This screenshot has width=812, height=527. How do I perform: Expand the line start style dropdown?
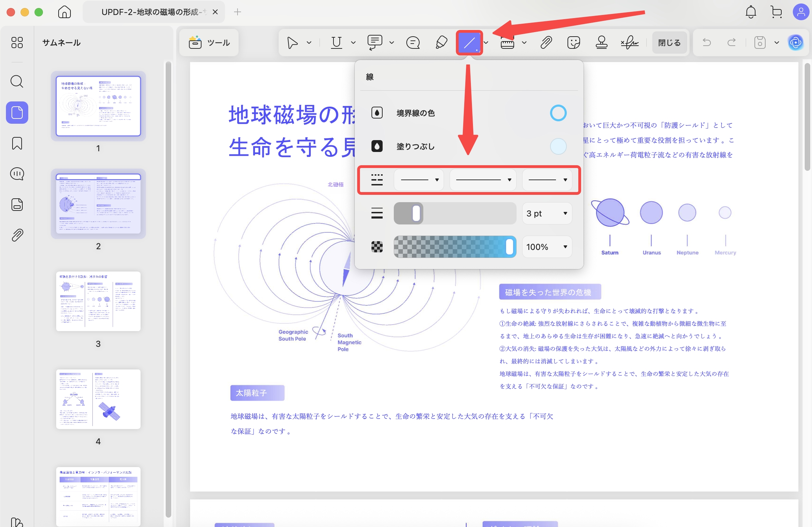click(x=419, y=180)
